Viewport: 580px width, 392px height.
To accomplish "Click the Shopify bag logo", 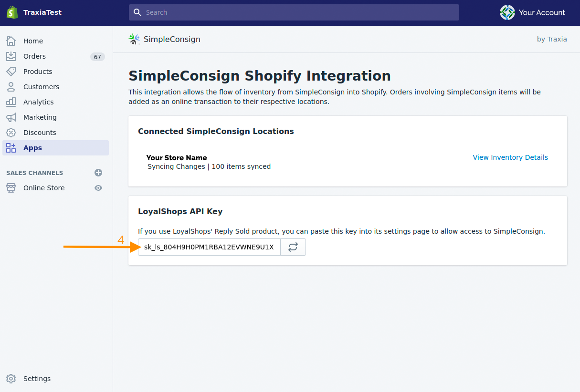I will click(x=12, y=12).
